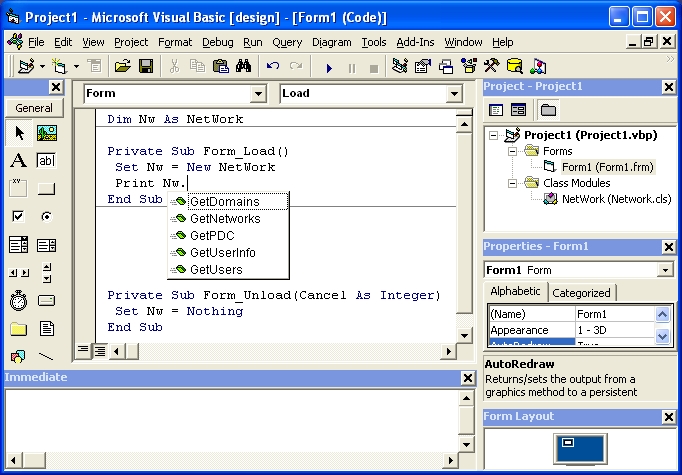Choose GetUserInfo from autocomplete list
Screen dimensions: 682x475
pos(228,253)
